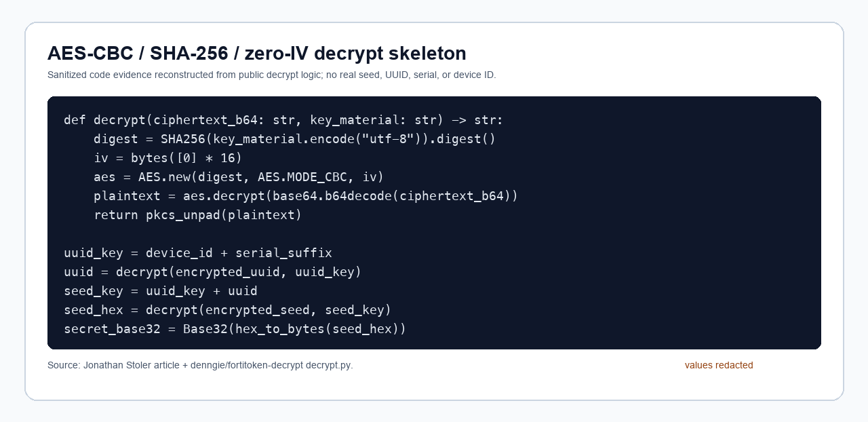Click the 'values redacted' label

click(x=719, y=365)
